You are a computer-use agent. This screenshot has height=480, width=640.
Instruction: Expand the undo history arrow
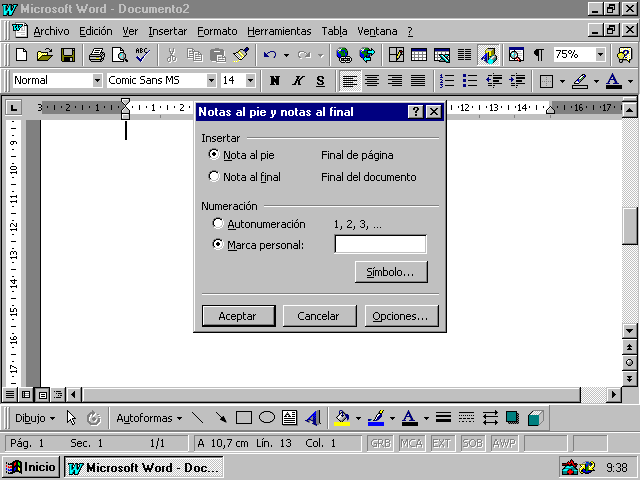click(287, 55)
